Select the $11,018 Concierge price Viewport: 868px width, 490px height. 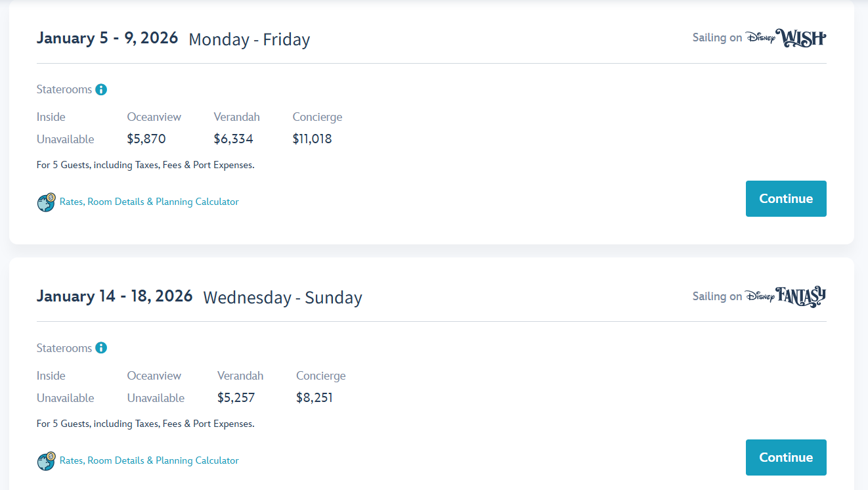point(312,139)
